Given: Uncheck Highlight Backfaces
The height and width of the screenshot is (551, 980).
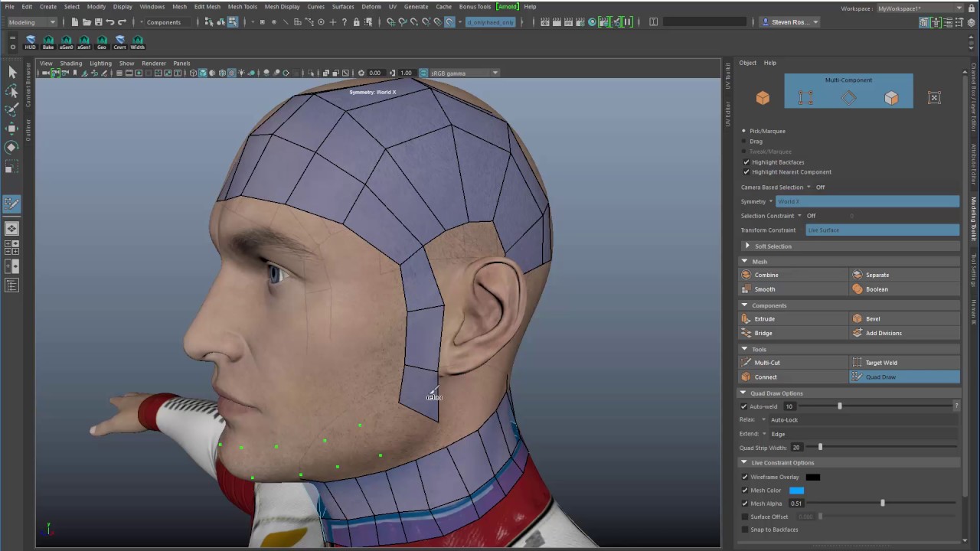Looking at the screenshot, I should [x=746, y=162].
